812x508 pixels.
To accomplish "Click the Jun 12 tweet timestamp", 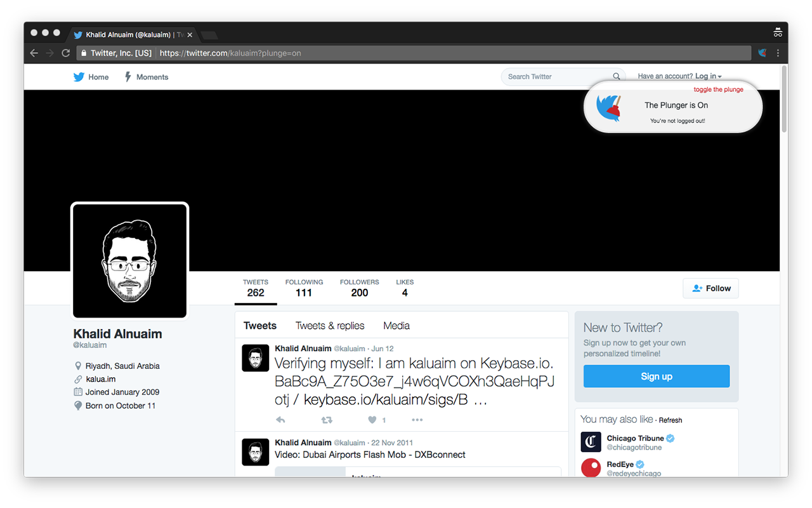I will 383,349.
